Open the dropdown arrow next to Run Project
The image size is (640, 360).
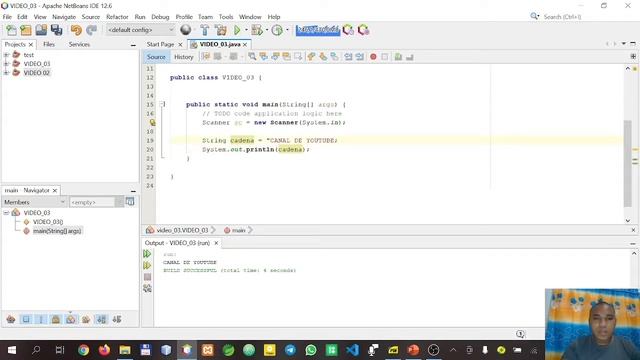246,30
